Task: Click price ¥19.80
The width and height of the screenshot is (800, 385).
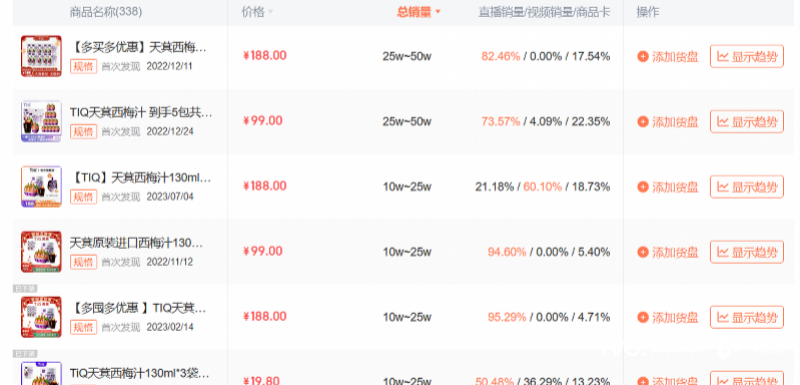Action: click(x=261, y=380)
